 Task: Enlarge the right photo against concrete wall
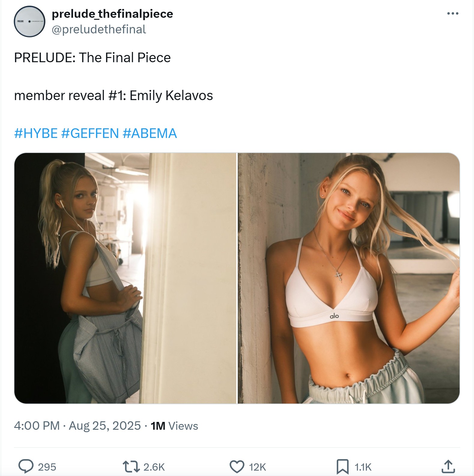(x=349, y=278)
